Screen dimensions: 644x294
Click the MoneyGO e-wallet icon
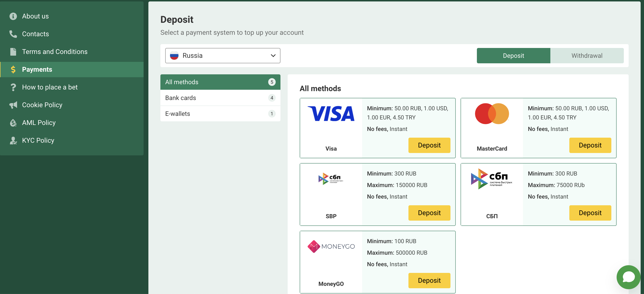click(x=331, y=246)
